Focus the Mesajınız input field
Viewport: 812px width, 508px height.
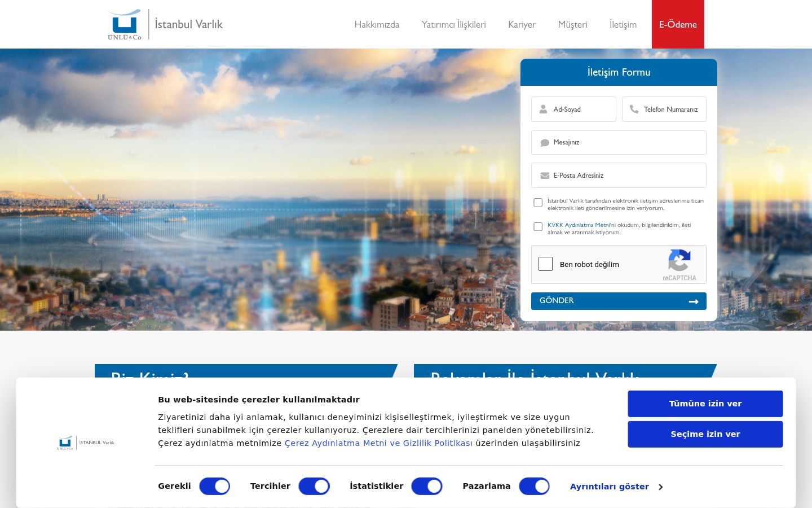619,142
